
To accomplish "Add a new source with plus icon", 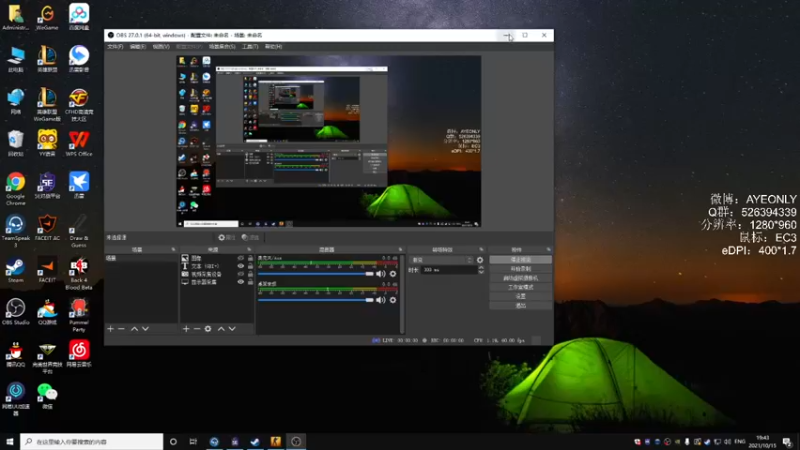I will [186, 329].
